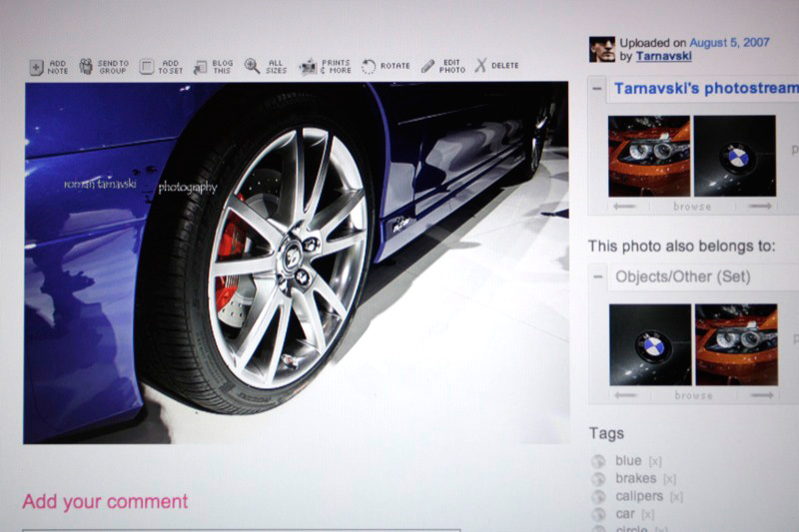The image size is (799, 532).
Task: Open the brakes tag
Action: coord(636,478)
